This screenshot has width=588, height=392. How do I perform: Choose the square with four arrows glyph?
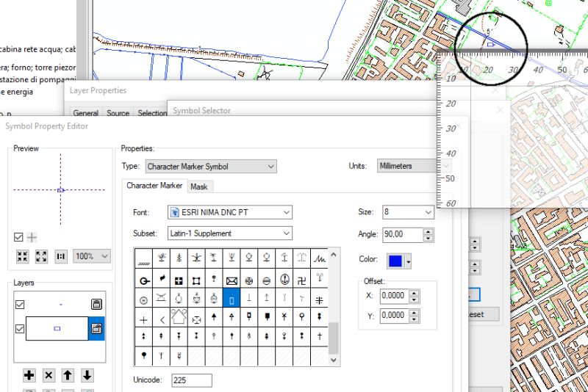click(x=196, y=319)
